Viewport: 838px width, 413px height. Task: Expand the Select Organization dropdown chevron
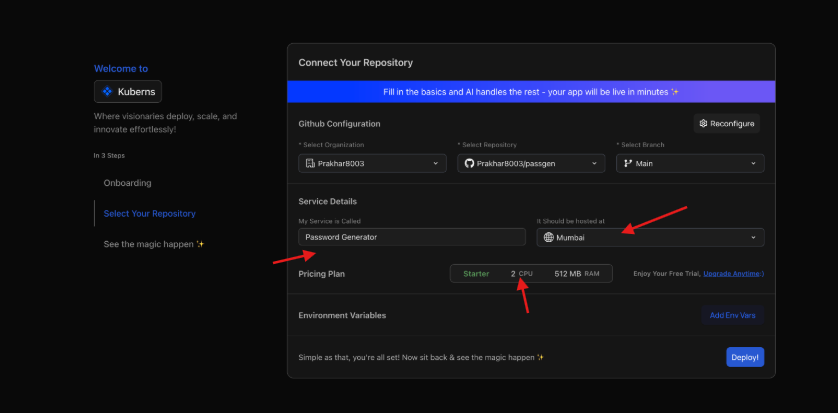pyautogui.click(x=436, y=163)
